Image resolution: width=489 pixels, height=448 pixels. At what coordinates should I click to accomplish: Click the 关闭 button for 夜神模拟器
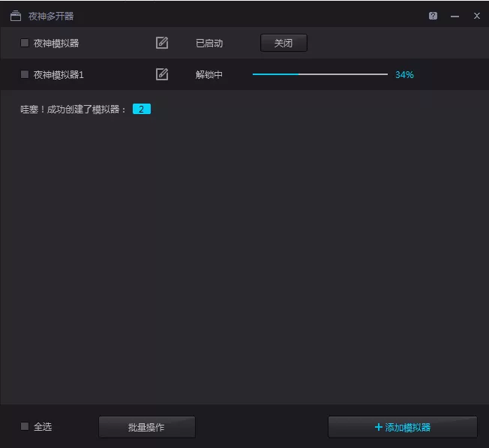pos(283,43)
